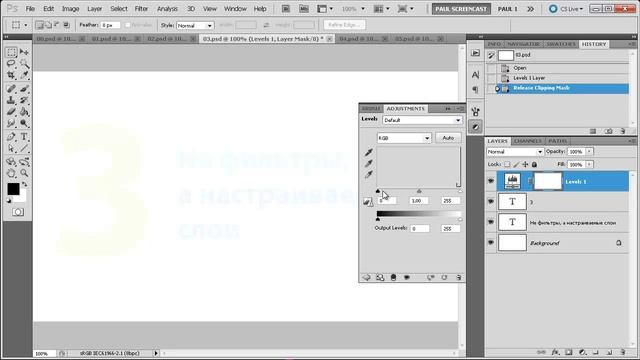Open the Fill slider dropdown
Viewport: 640px width, 360px height.
(x=589, y=164)
